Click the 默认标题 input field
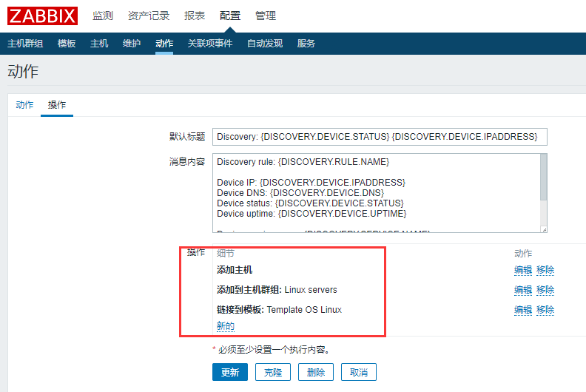The image size is (586, 392). [x=380, y=137]
